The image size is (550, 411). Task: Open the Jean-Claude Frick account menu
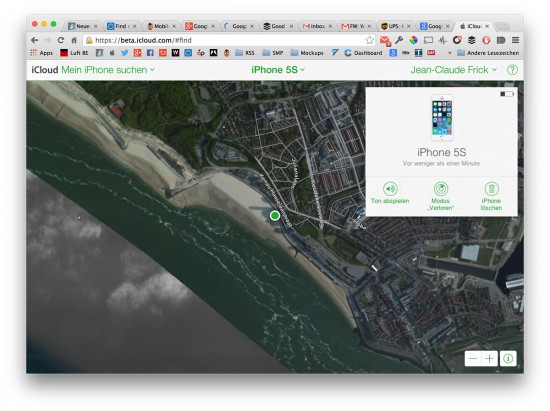click(x=454, y=70)
